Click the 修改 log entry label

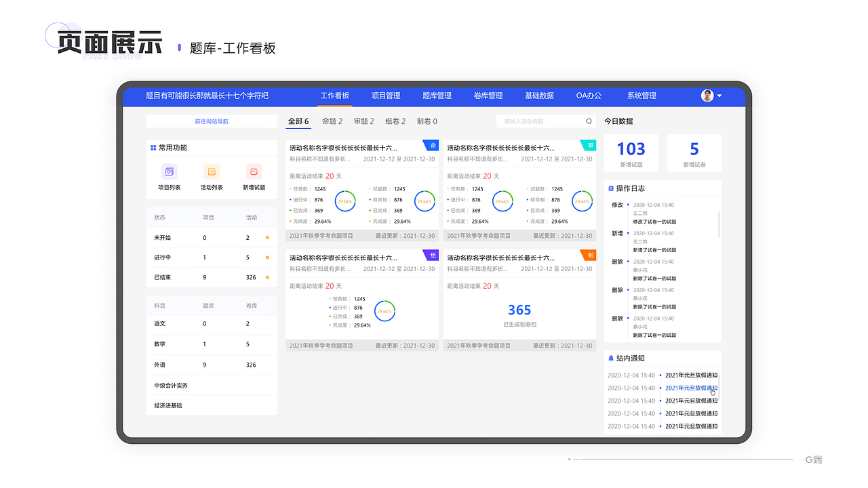[617, 205]
